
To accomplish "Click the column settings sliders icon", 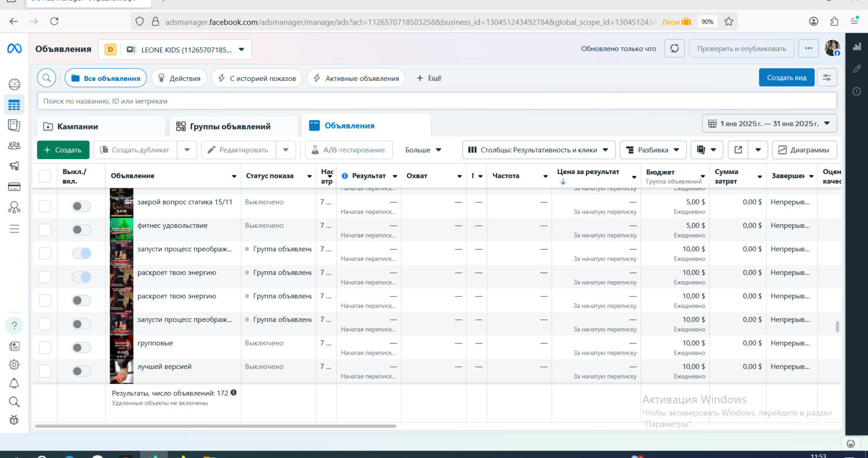I will click(826, 78).
